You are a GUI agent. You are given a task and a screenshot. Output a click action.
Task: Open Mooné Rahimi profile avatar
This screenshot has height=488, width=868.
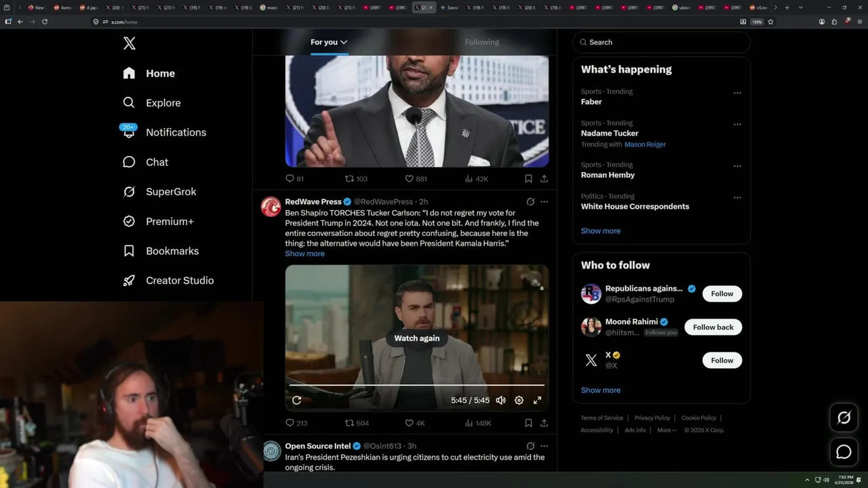click(x=591, y=327)
